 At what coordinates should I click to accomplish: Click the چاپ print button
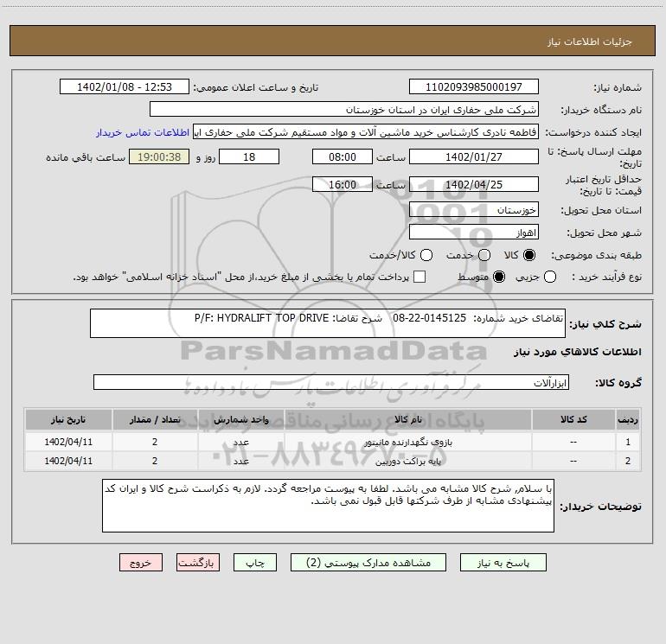[255, 563]
